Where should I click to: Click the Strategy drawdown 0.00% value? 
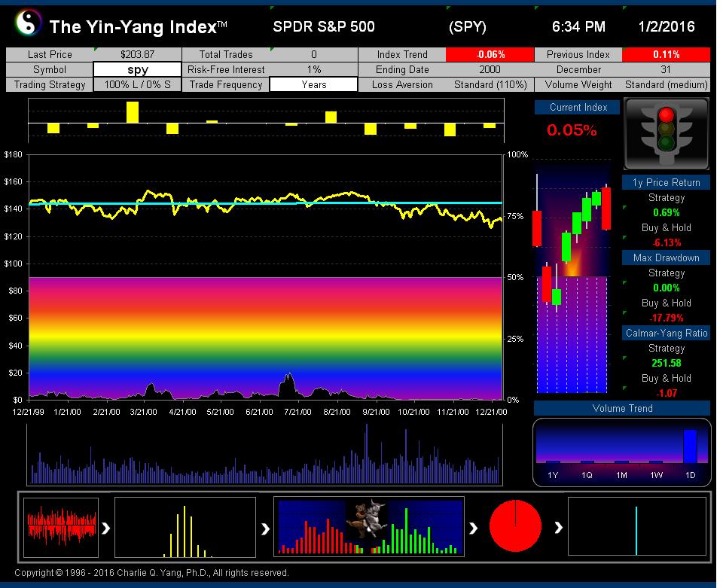click(x=667, y=288)
